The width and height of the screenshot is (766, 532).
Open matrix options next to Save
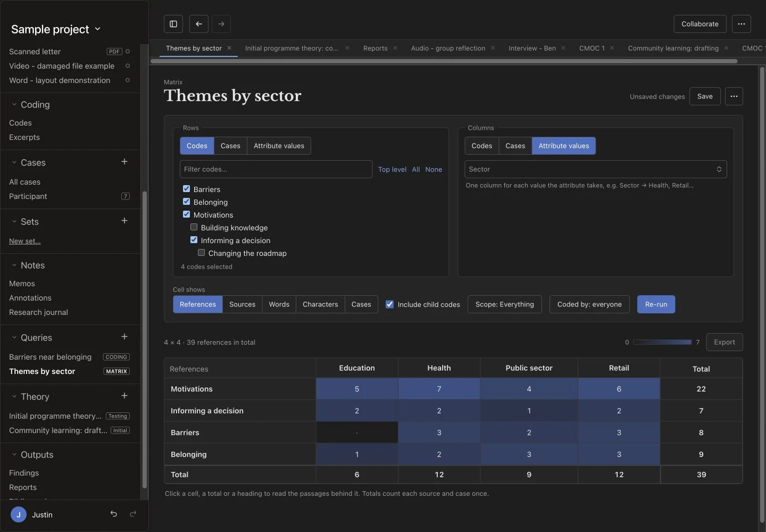click(x=734, y=96)
